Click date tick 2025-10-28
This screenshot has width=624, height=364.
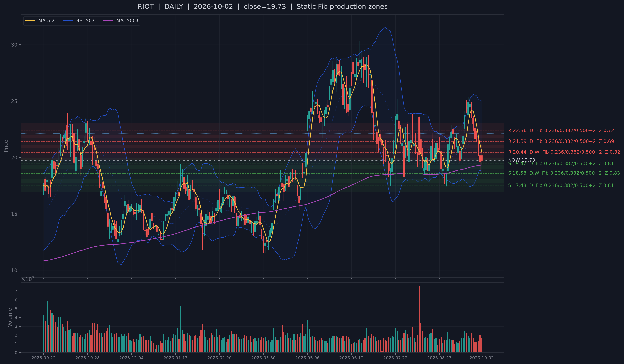point(87,358)
